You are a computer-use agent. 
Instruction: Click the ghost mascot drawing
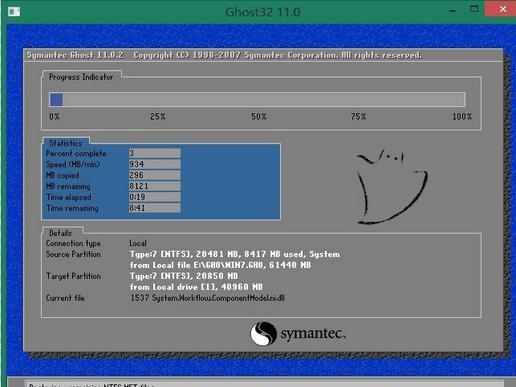pos(392,186)
